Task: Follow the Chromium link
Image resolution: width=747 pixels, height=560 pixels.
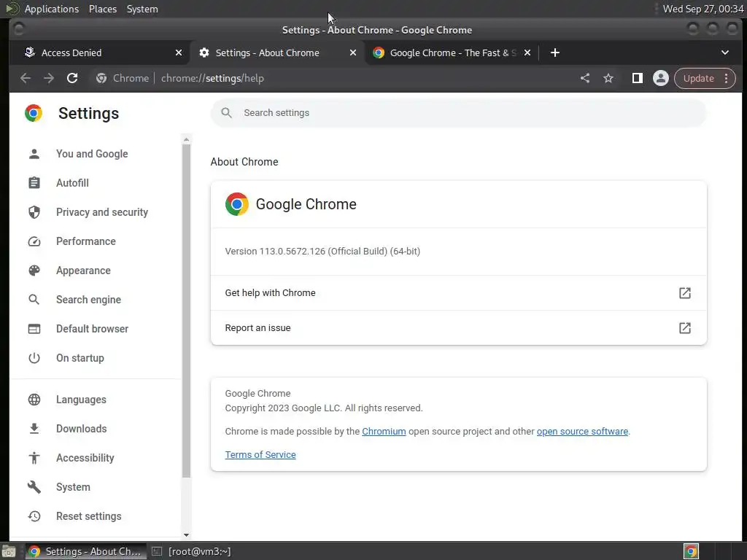Action: (x=384, y=432)
